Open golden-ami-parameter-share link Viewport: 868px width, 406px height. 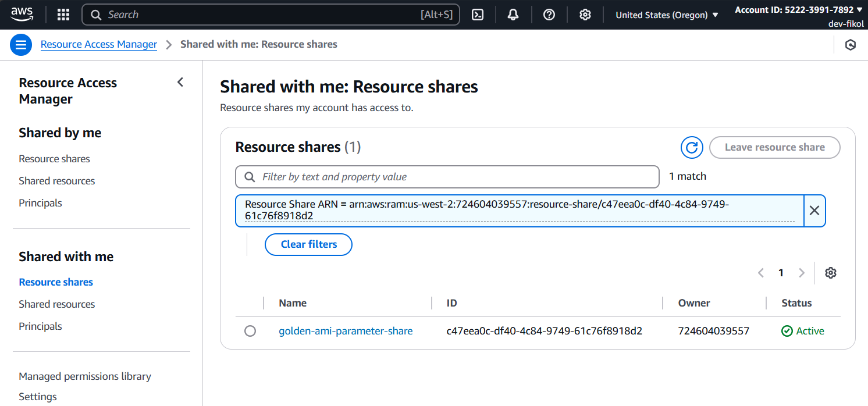point(346,331)
